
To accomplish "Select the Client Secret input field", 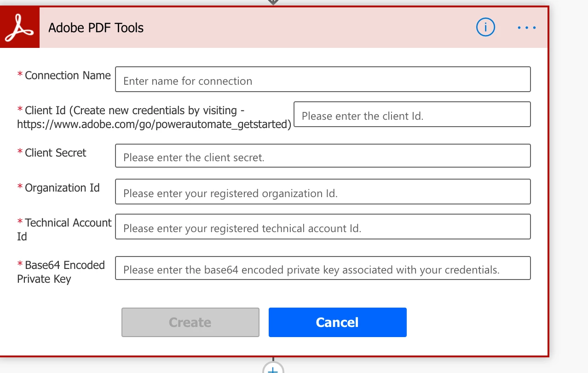I will (x=323, y=156).
